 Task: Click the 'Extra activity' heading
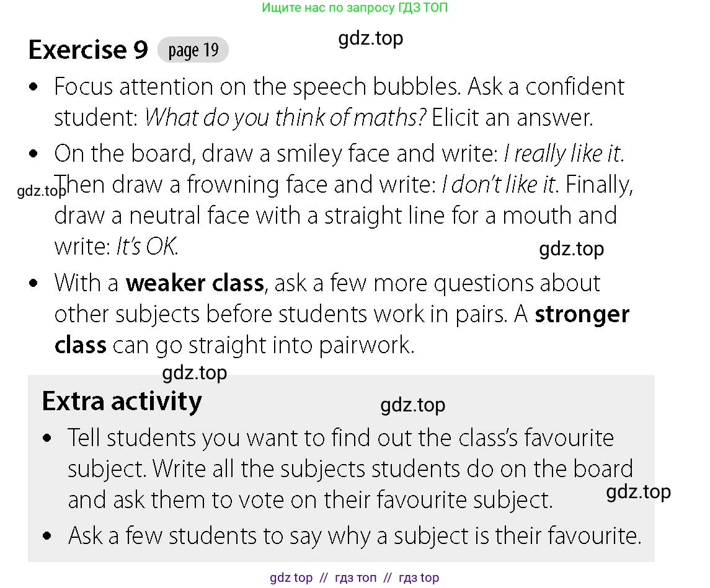pos(122,402)
